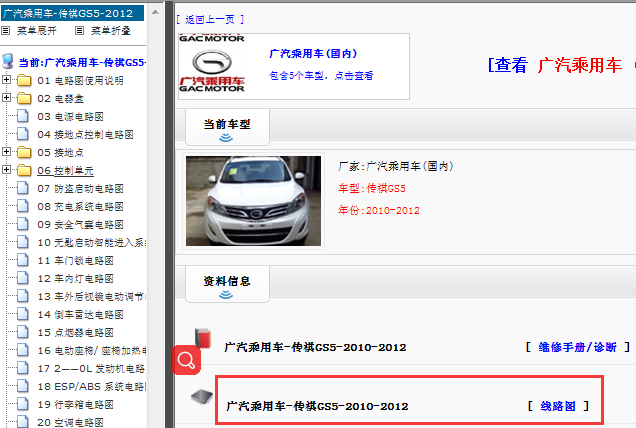Click the document icon for 11 车门锁电路图
The image size is (636, 428).
(23, 260)
